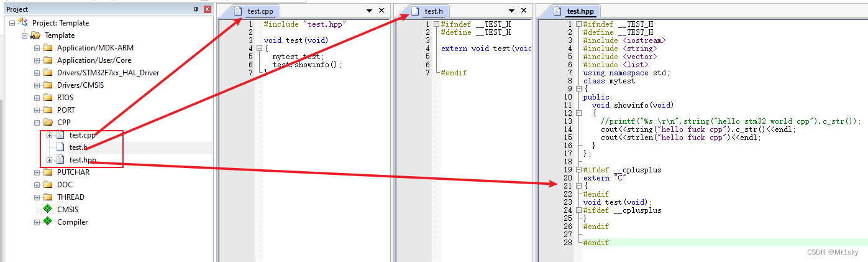Click the open CPP folder icon

click(48, 123)
